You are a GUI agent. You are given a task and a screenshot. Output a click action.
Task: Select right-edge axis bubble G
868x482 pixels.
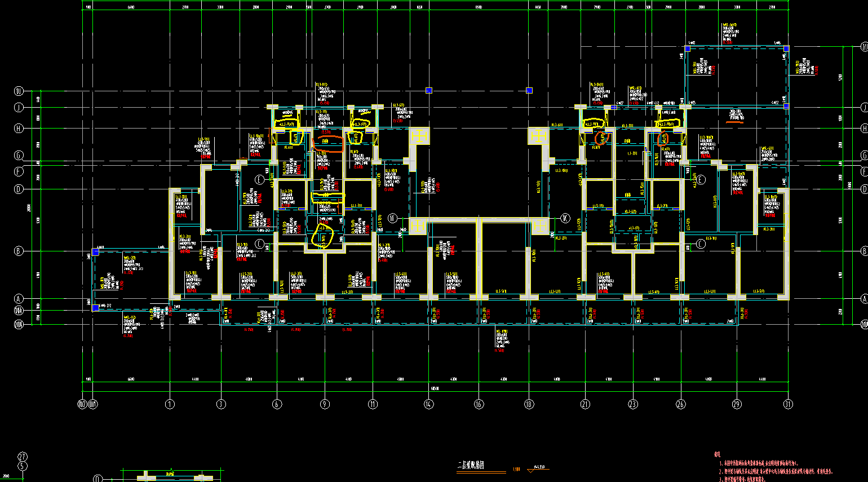864,155
